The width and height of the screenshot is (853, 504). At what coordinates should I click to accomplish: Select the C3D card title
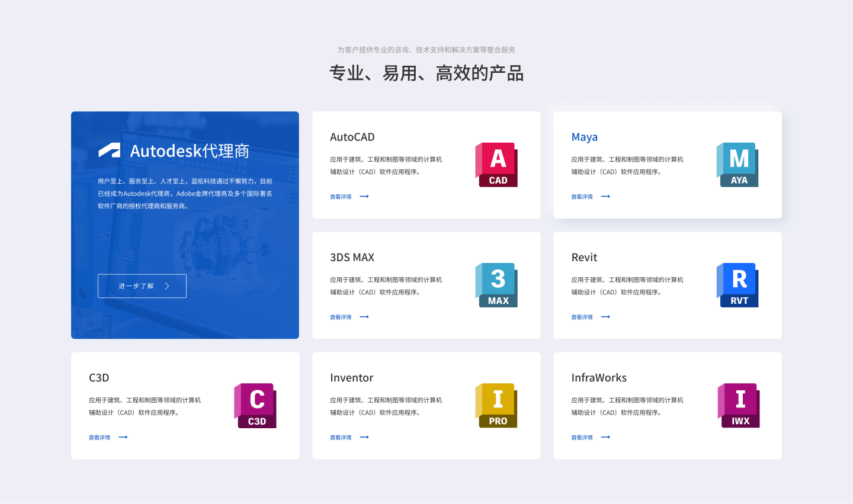click(x=99, y=378)
